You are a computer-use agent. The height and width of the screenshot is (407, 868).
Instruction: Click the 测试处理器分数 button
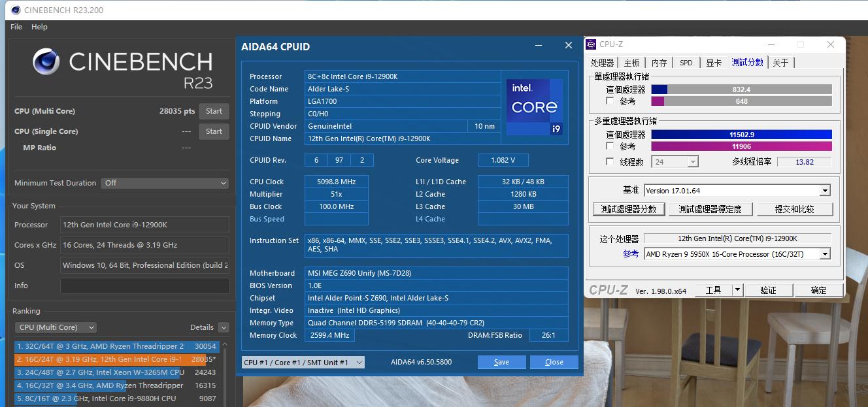[628, 208]
